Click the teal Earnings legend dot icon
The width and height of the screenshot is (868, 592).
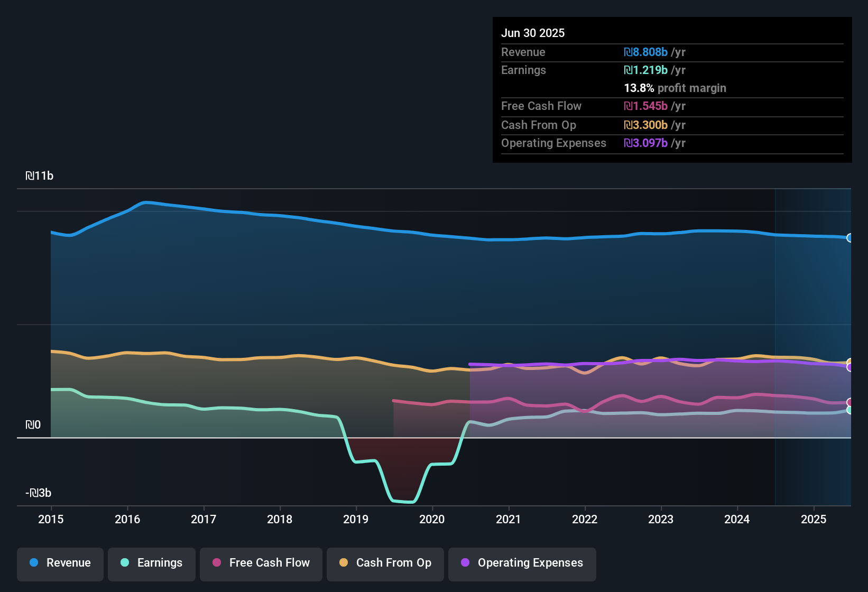[124, 563]
